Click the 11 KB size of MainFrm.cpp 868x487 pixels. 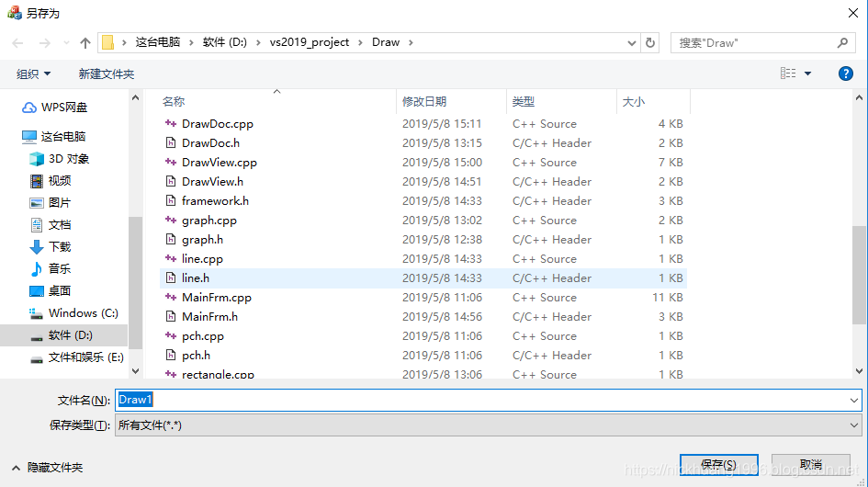(668, 298)
